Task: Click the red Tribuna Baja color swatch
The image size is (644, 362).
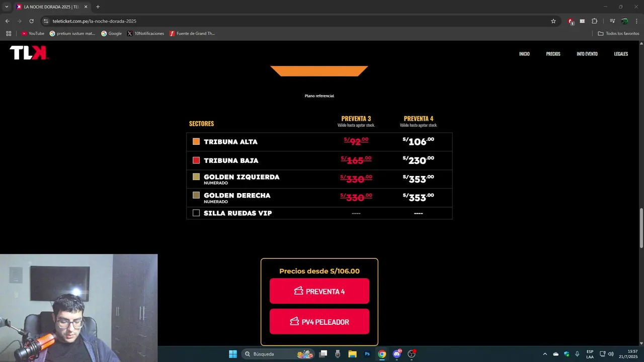Action: coord(196,160)
